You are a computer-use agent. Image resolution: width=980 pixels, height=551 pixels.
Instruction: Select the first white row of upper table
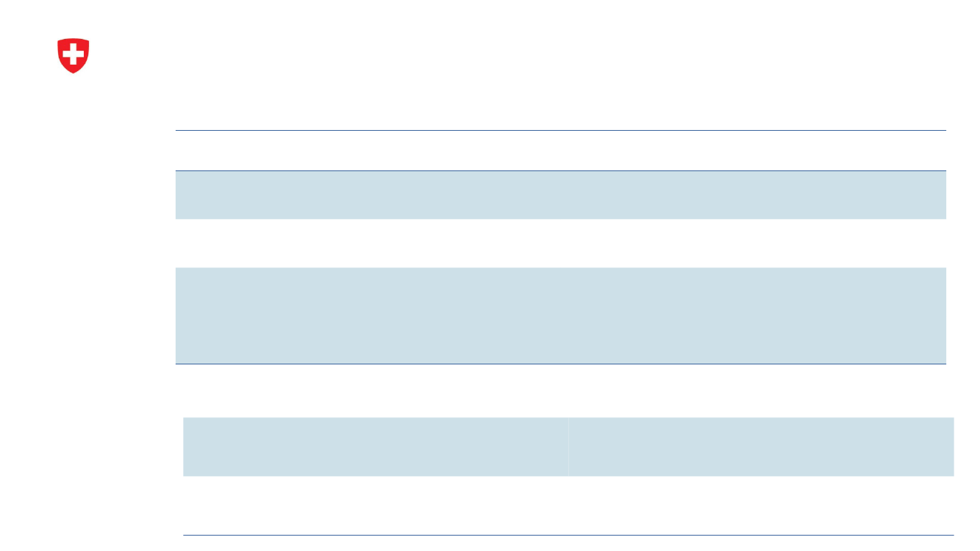coord(560,151)
